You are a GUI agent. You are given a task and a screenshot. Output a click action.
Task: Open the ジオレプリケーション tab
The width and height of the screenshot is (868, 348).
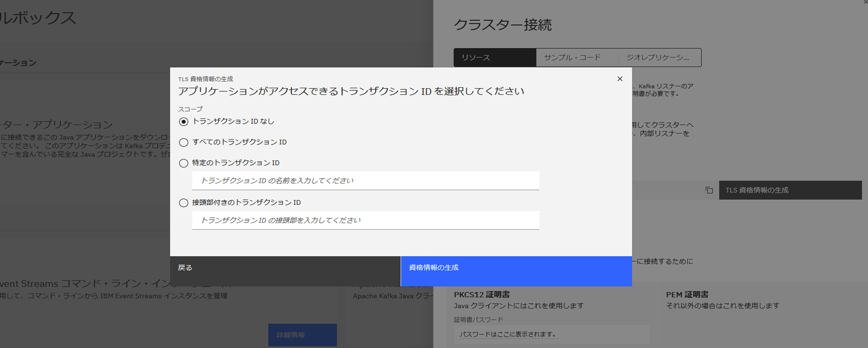tap(660, 57)
